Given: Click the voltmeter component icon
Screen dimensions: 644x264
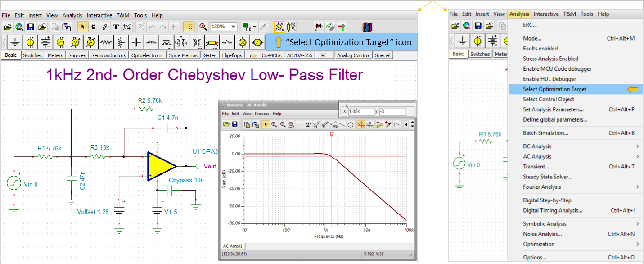Looking at the screenshot, I should [76, 42].
